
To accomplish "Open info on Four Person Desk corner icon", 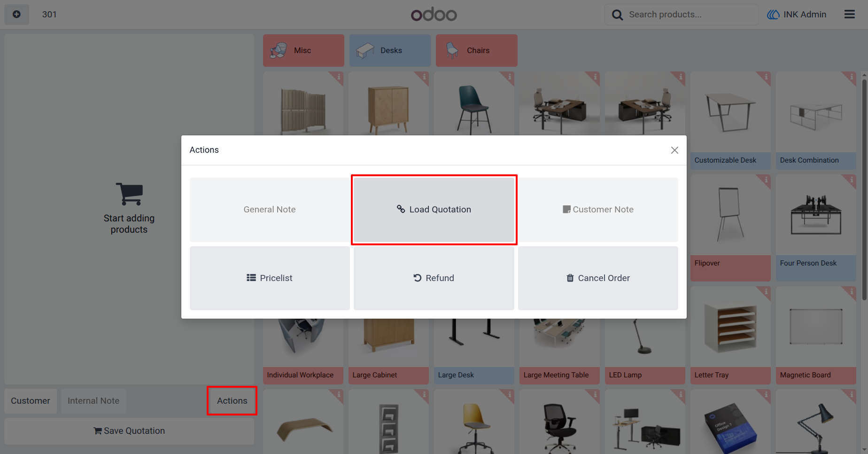I will 851,180.
